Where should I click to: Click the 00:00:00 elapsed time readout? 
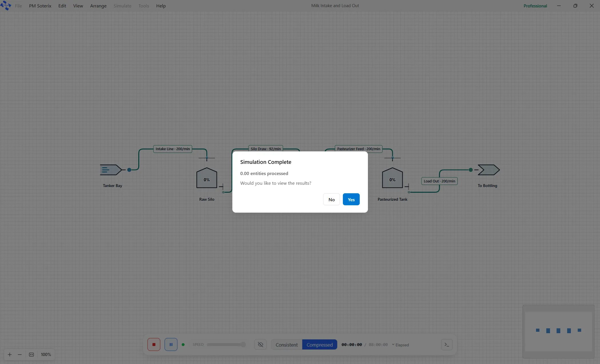352,345
